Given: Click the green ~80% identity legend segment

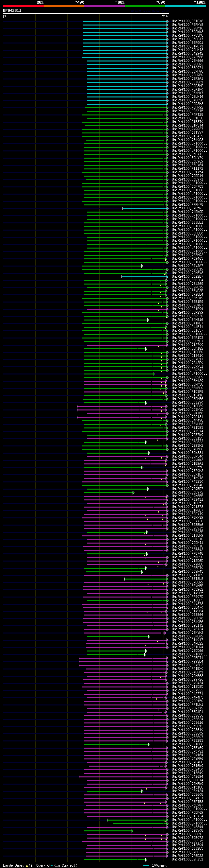Looking at the screenshot, I should [x=145, y=6].
